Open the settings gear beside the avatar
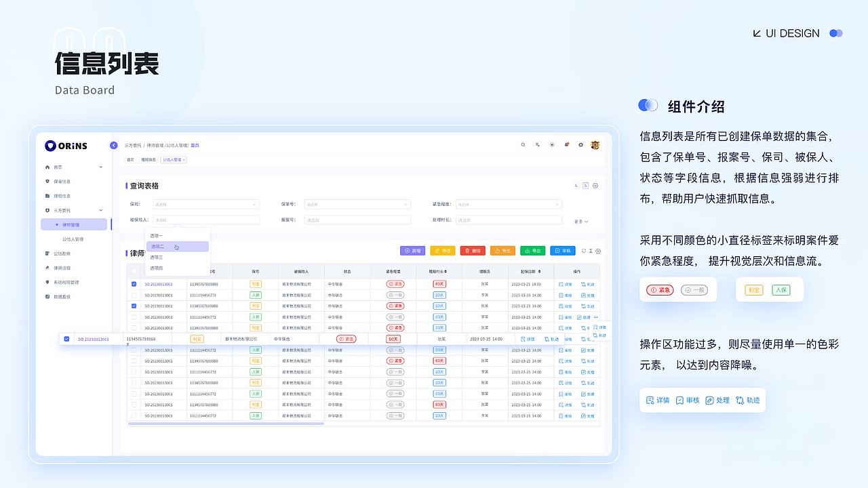868x488 pixels. [x=580, y=145]
